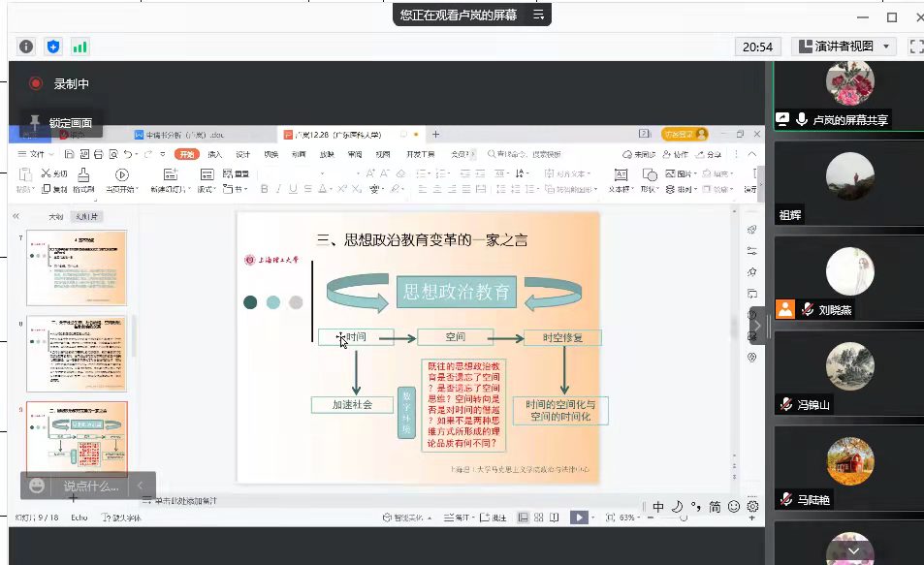This screenshot has width=924, height=565.
Task: Open the blue security shield icon
Action: point(53,47)
